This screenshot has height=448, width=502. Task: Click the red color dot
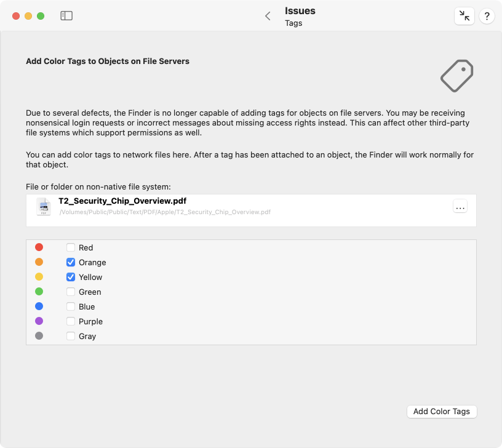[39, 247]
